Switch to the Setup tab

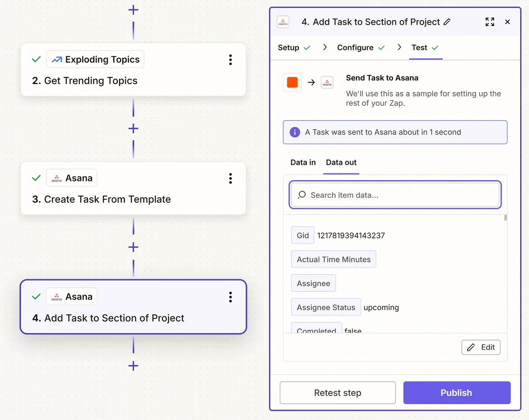(294, 48)
